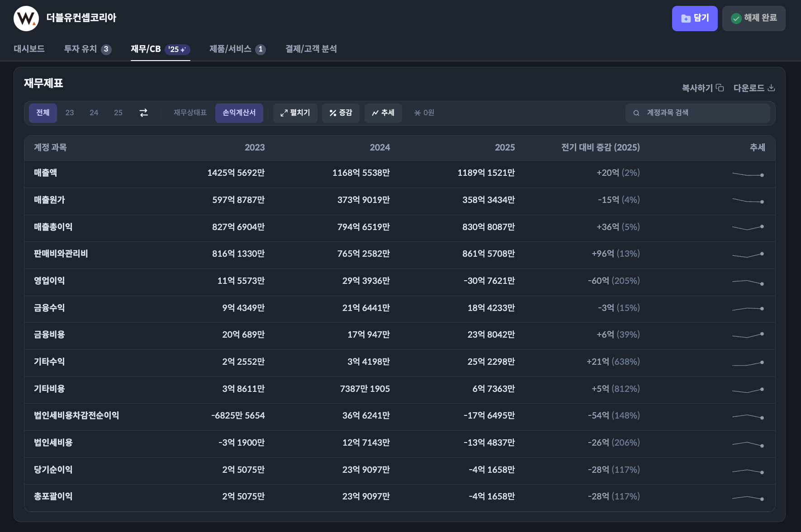Screen dimensions: 801x532
Task: Expand all rows with 펼치기
Action: 295,113
